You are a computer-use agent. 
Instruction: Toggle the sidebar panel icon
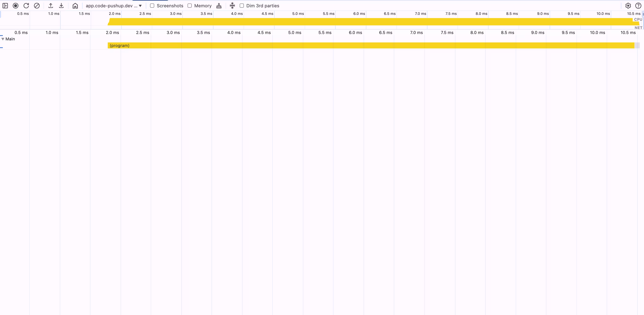5,5
